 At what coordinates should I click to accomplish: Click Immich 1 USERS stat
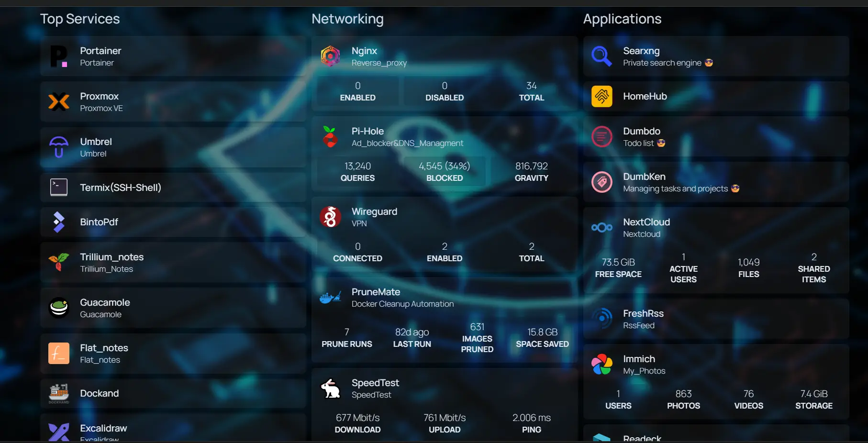(618, 399)
